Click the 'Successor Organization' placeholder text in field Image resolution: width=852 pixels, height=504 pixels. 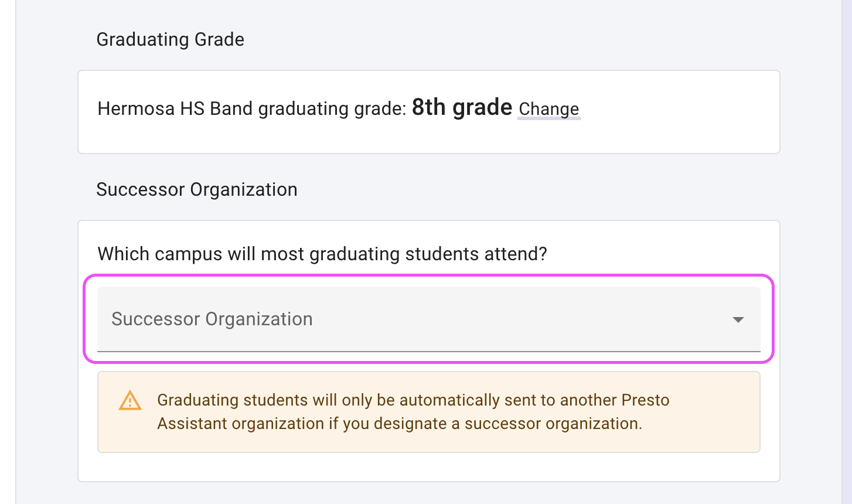(x=212, y=319)
